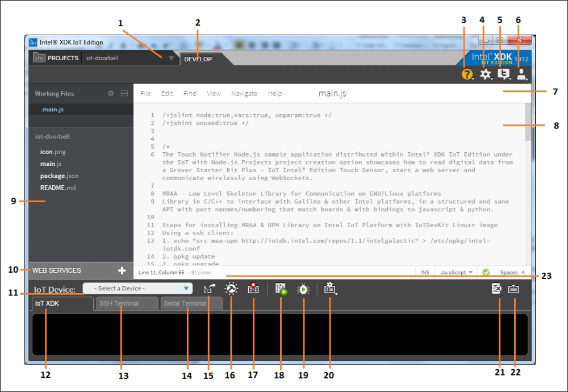The width and height of the screenshot is (568, 392).
Task: Click the Working Files gear icon
Action: pyautogui.click(x=111, y=94)
